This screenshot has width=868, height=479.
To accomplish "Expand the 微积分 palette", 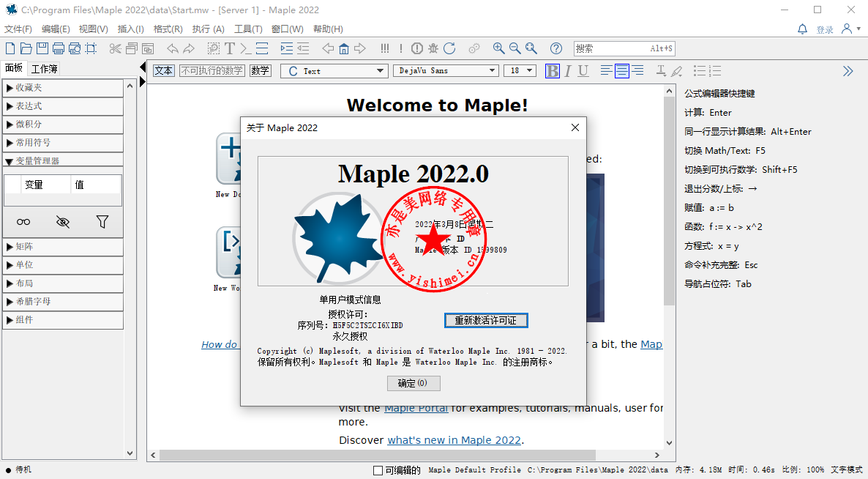I will click(63, 124).
